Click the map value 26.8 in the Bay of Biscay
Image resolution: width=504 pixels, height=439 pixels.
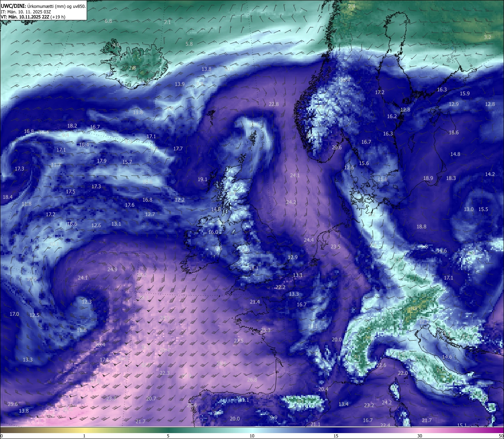click(x=252, y=380)
